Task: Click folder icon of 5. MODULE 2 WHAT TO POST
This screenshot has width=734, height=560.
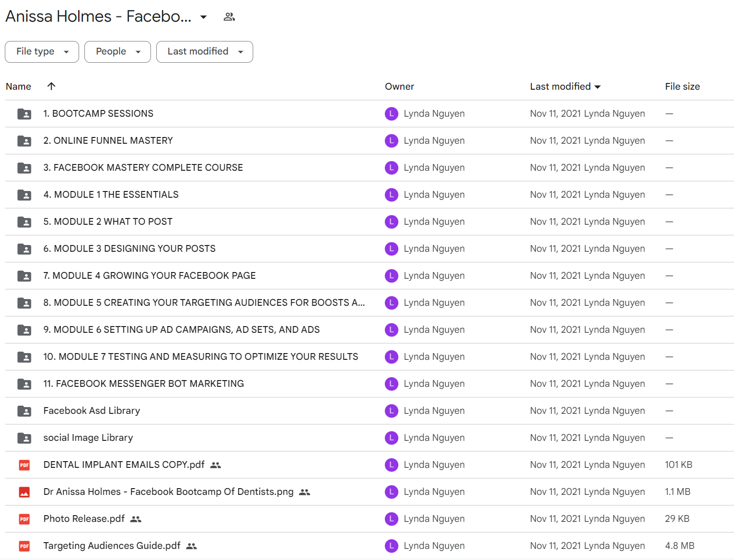Action: pyautogui.click(x=24, y=222)
